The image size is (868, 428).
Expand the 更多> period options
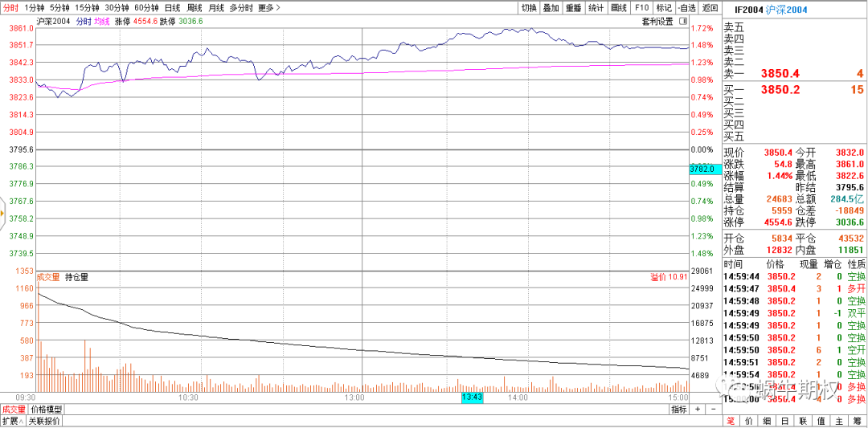[x=269, y=8]
